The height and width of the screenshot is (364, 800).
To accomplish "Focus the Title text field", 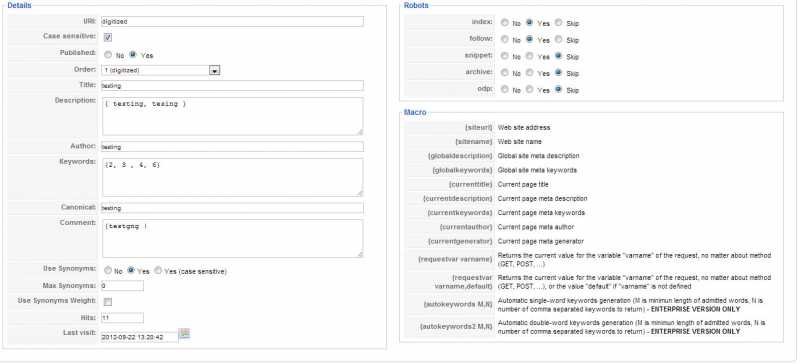I will click(x=232, y=85).
